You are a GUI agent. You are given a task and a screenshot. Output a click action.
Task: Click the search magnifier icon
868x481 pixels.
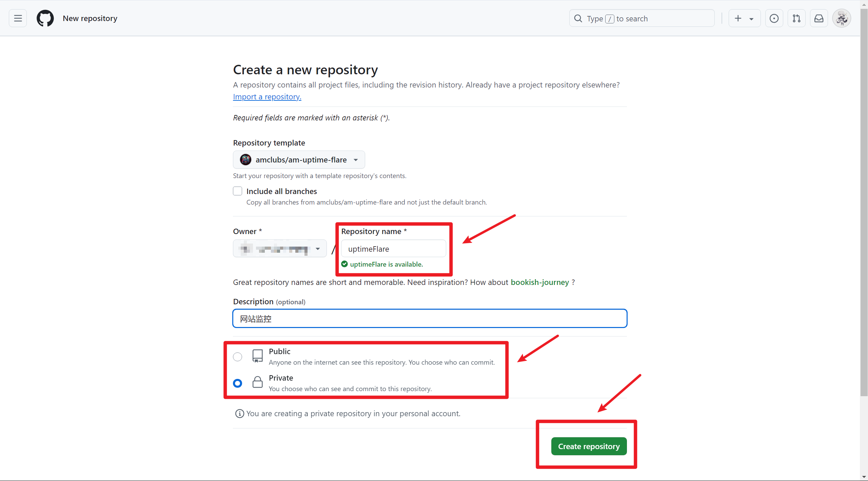[x=578, y=18]
